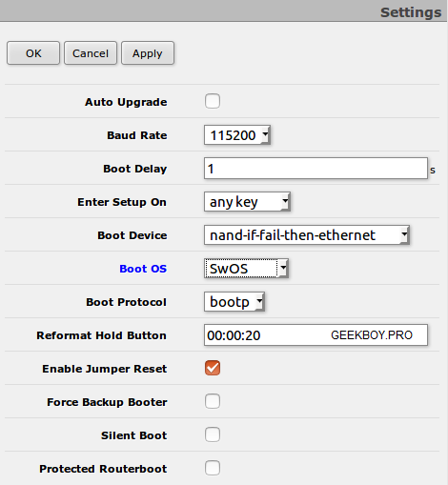Enable the Auto Upgrade checkbox
The height and width of the screenshot is (485, 448).
pyautogui.click(x=213, y=101)
